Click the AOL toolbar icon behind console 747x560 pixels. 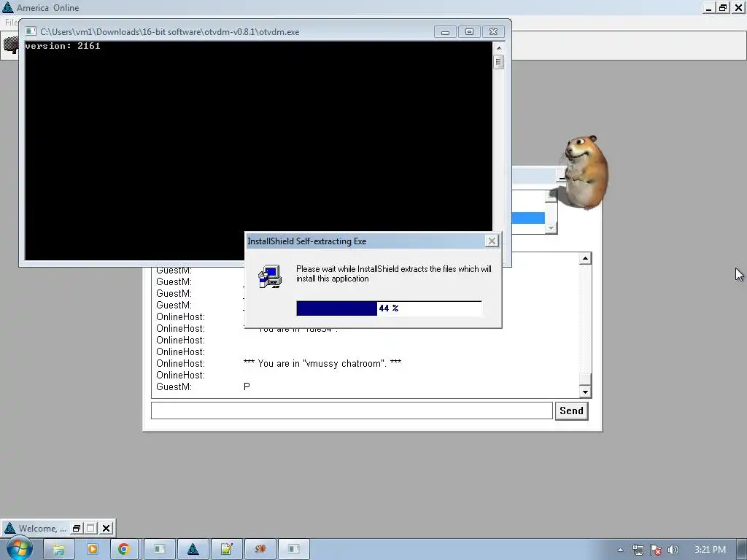click(x=10, y=45)
